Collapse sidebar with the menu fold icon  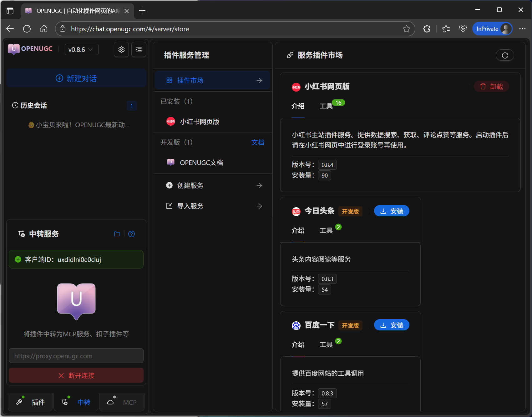139,49
